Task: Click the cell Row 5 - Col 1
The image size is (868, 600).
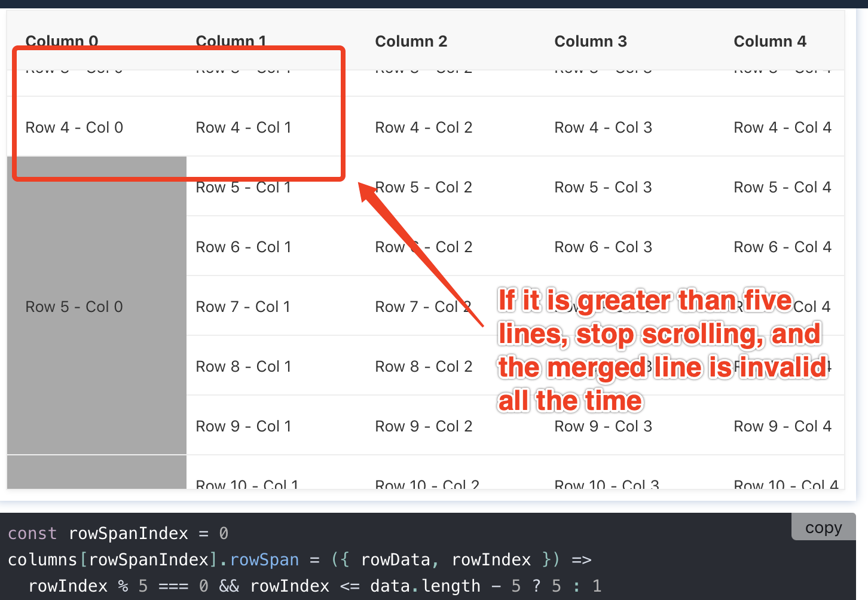Action: tap(243, 187)
